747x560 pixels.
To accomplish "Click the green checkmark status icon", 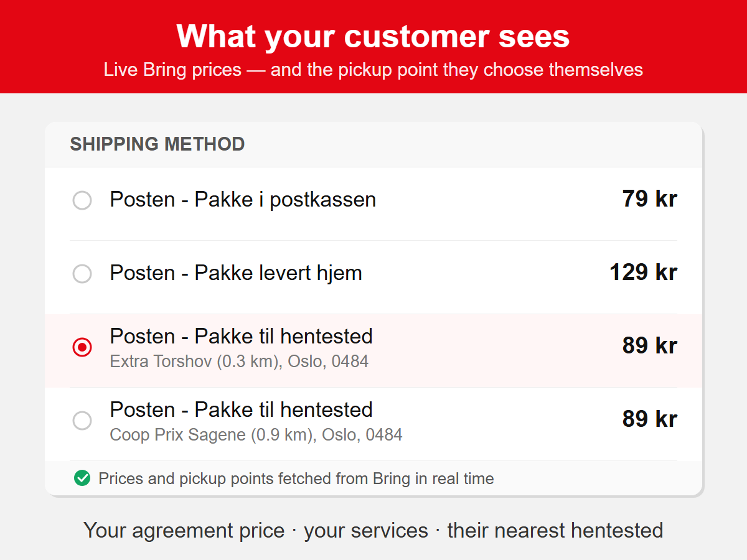I will [82, 478].
